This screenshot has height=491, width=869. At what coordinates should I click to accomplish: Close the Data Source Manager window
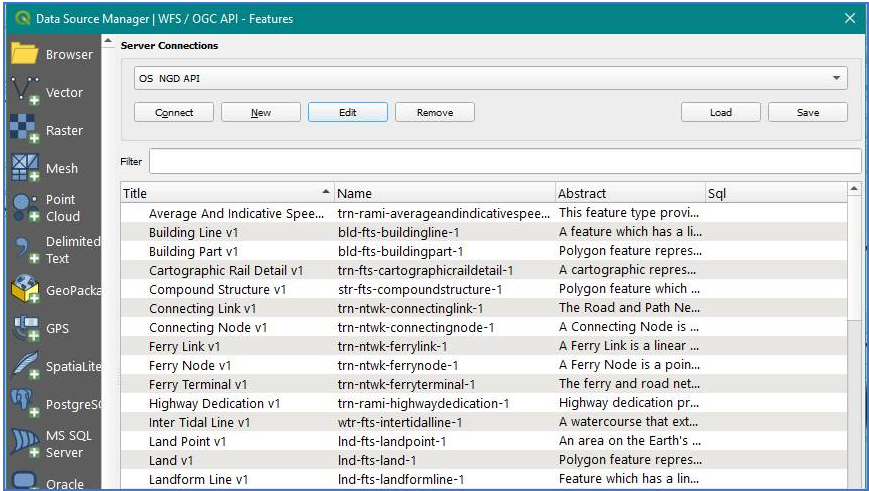pyautogui.click(x=850, y=18)
